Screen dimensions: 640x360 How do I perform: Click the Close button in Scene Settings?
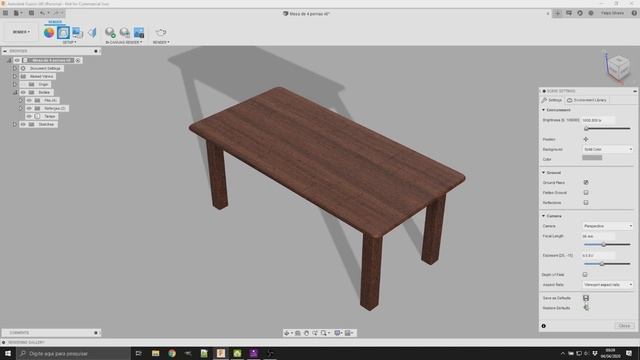coord(624,326)
